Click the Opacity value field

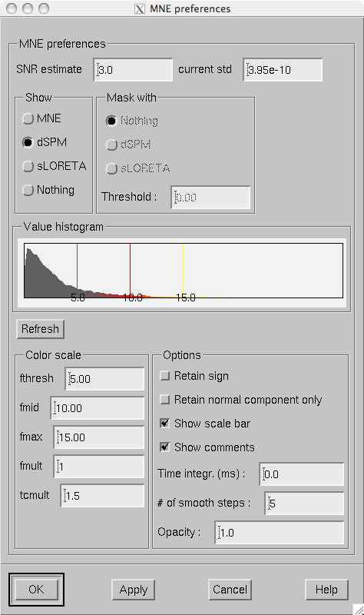click(x=280, y=532)
